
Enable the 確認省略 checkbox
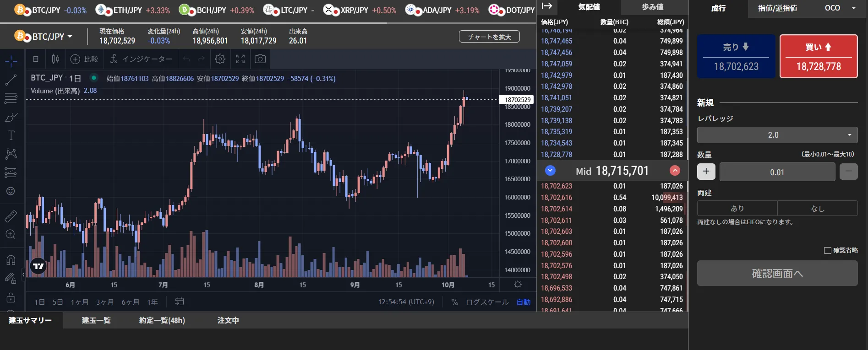[827, 250]
